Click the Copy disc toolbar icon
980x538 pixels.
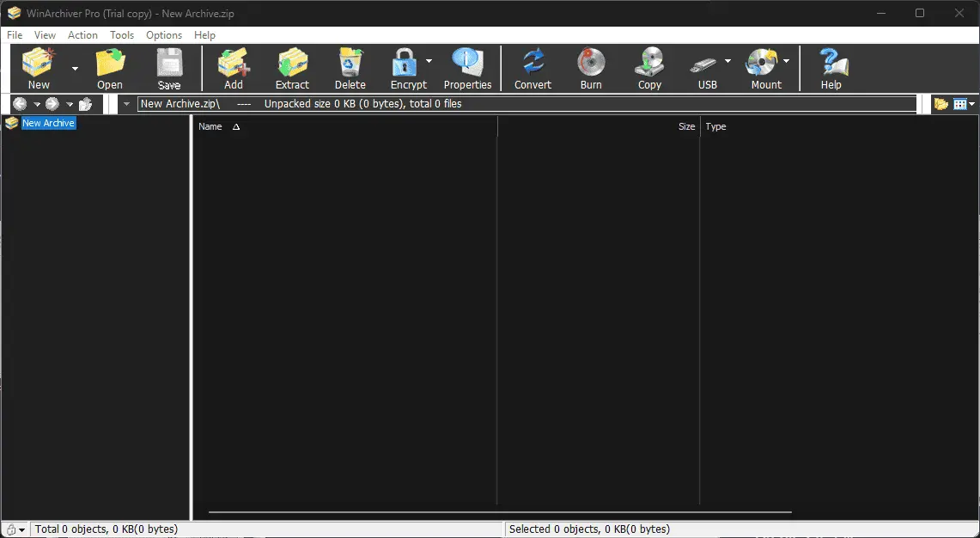[649, 63]
